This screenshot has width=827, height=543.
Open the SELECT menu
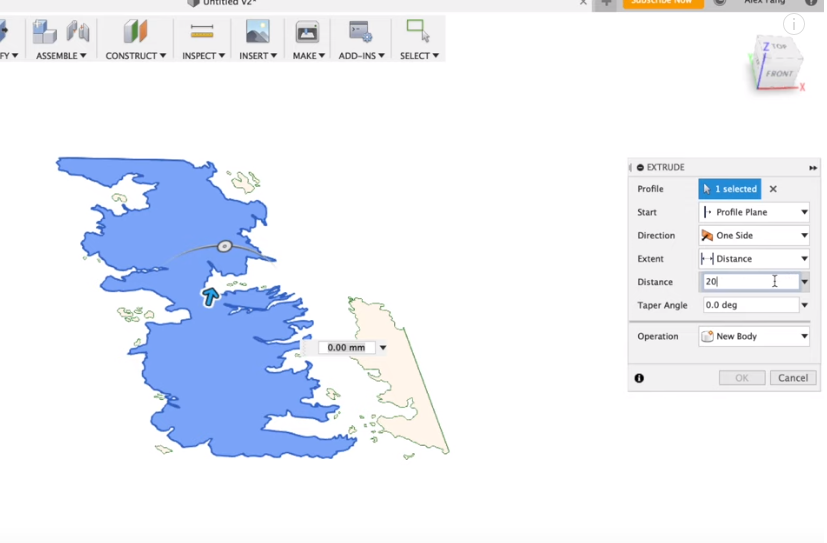tap(419, 55)
